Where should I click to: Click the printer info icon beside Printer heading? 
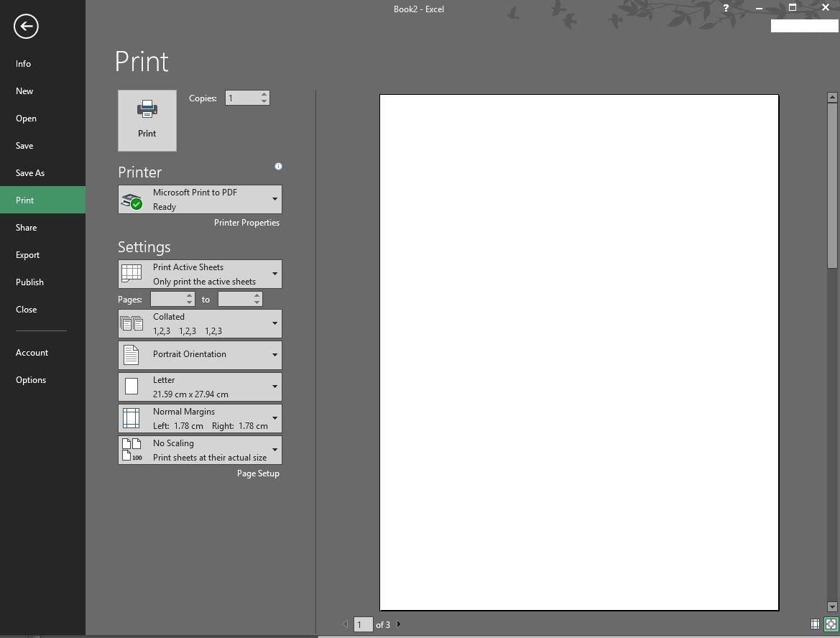tap(278, 166)
